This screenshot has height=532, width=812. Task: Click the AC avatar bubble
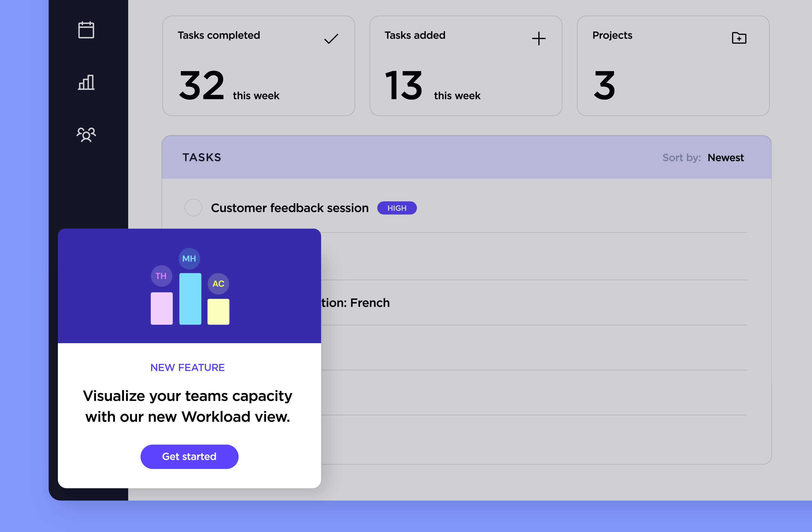(x=218, y=284)
